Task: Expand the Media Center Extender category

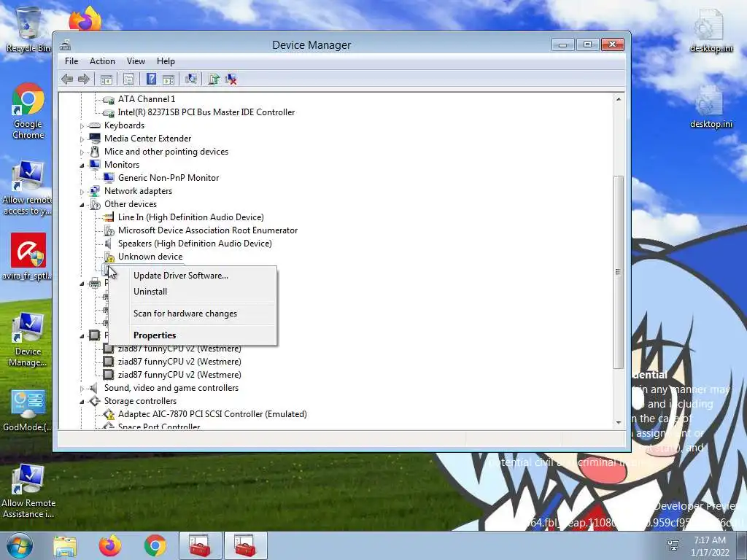Action: coord(82,139)
